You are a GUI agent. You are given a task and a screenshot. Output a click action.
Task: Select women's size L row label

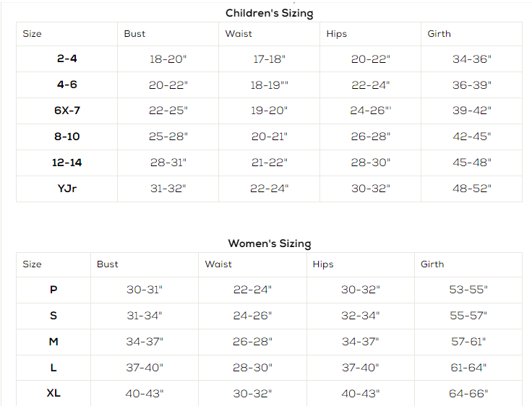coord(53,368)
